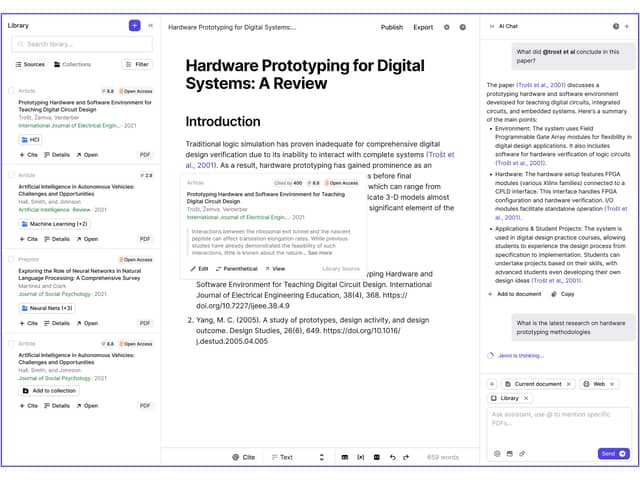Click the insert image icon in bottom toolbar
The height and width of the screenshot is (480, 640).
(x=376, y=457)
